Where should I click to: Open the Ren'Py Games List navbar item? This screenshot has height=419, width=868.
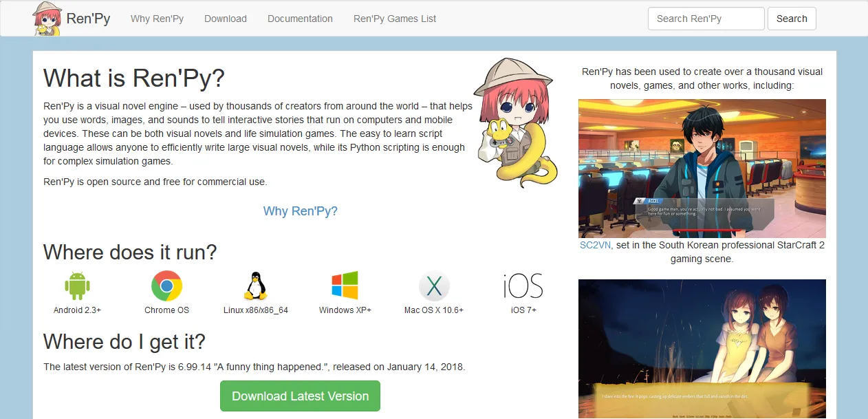point(395,19)
